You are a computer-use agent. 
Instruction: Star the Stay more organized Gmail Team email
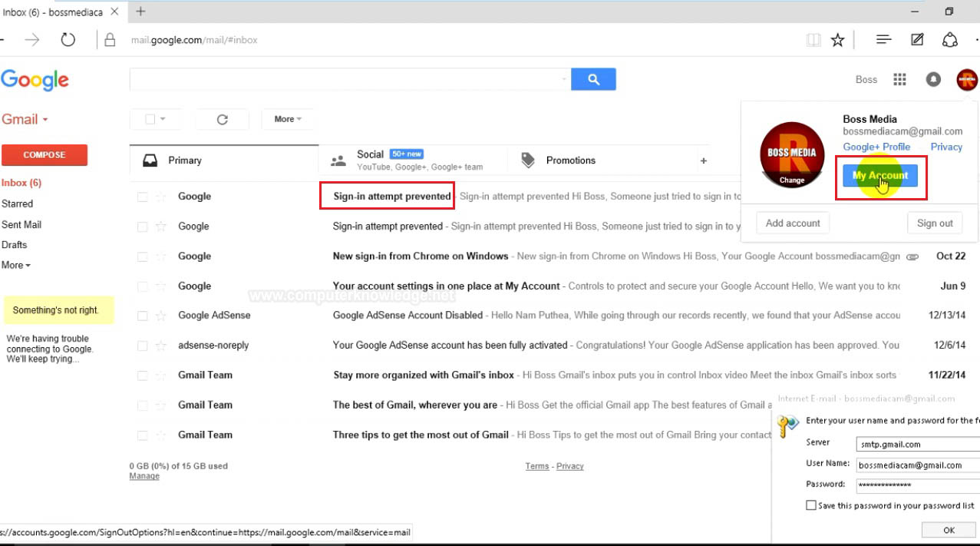coord(161,376)
